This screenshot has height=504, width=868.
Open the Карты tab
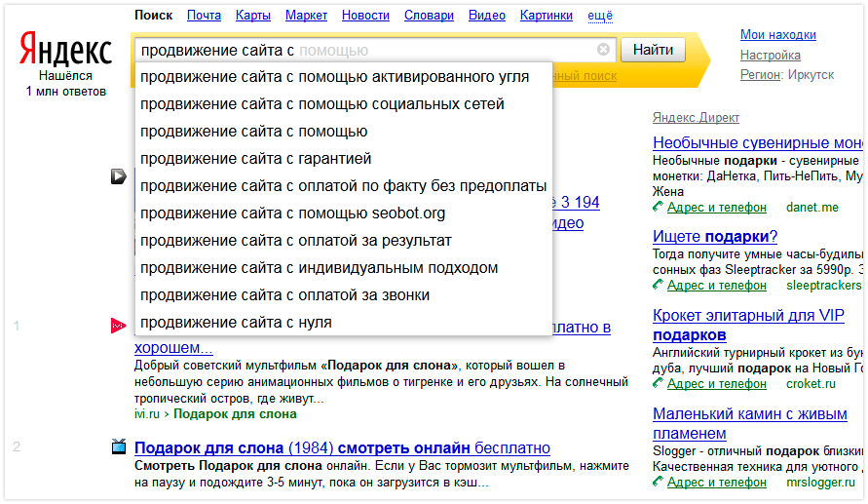pyautogui.click(x=253, y=16)
